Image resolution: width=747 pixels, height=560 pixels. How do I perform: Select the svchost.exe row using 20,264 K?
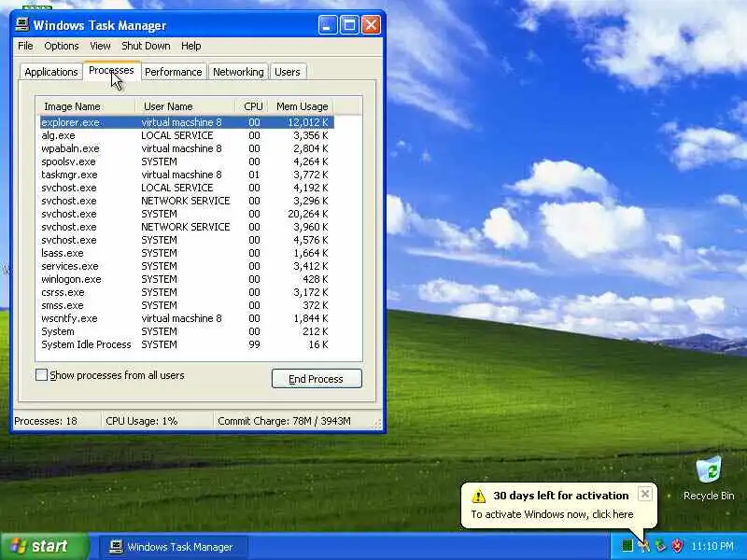[x=187, y=214]
